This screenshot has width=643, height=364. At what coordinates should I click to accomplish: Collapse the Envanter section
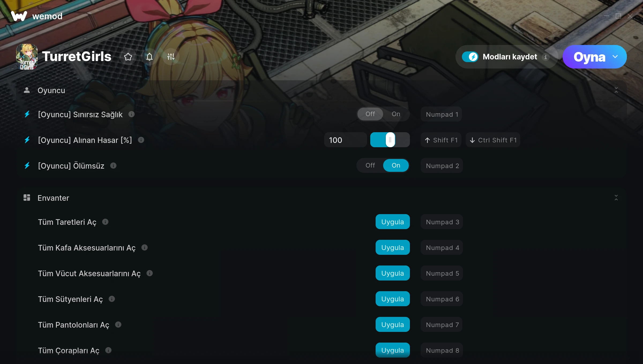pyautogui.click(x=616, y=198)
